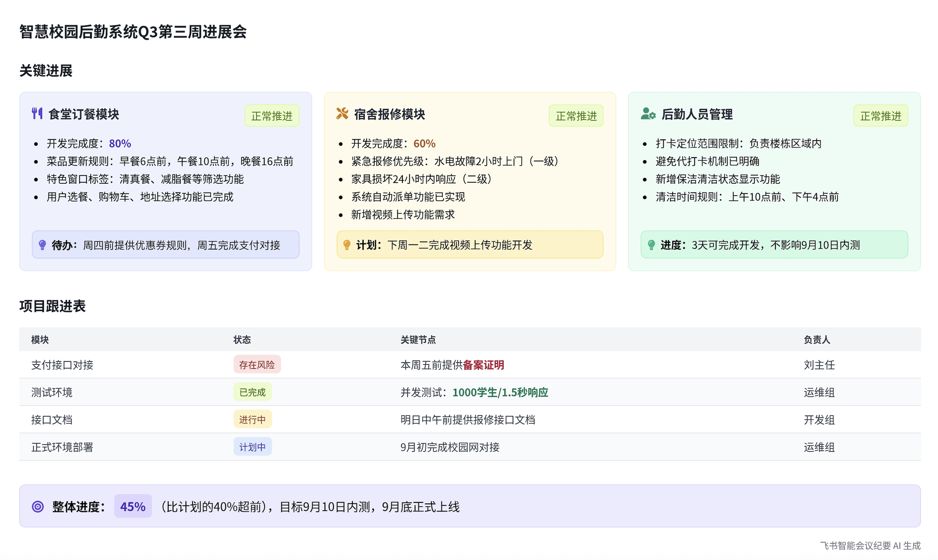Click the 计划中 status tag
Screen dimensions: 938x560
pyautogui.click(x=252, y=447)
